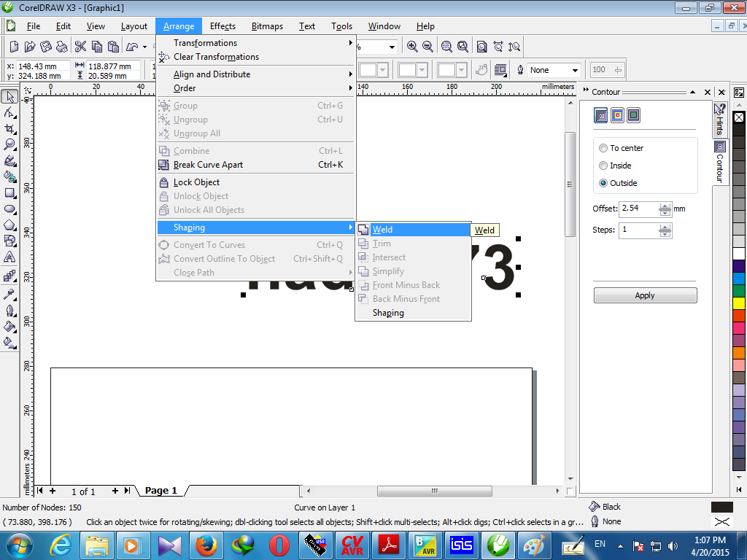The width and height of the screenshot is (747, 560).
Task: Choose Break Curve Apart menu item
Action: tap(256, 165)
